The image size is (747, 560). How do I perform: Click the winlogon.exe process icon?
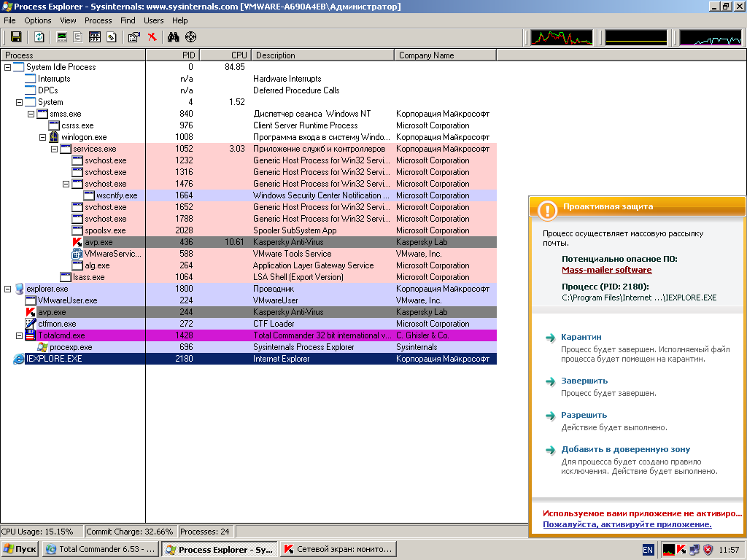[x=54, y=137]
